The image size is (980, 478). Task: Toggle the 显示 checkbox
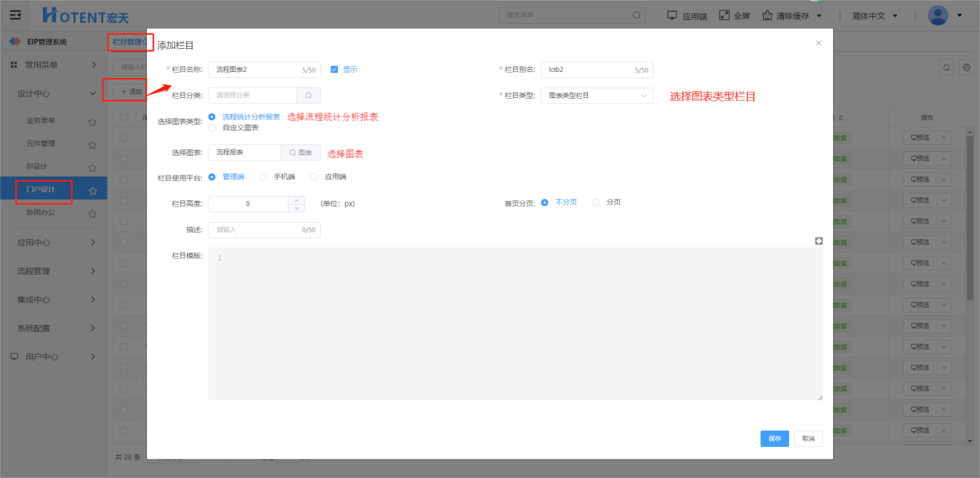click(334, 69)
